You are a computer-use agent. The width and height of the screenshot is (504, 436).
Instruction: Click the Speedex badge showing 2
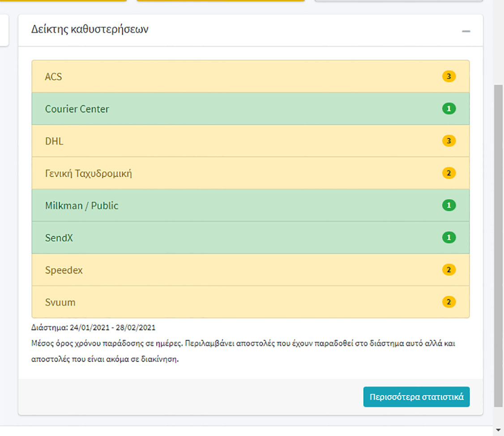(x=448, y=270)
